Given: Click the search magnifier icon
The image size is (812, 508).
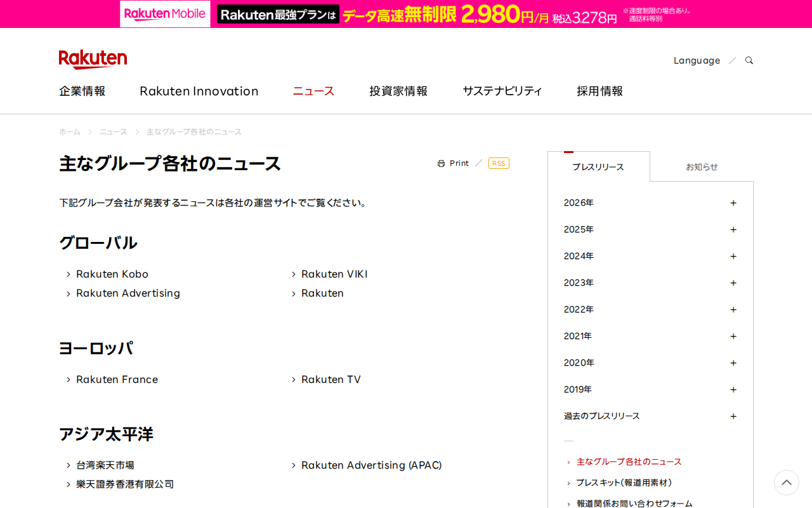Looking at the screenshot, I should click(749, 60).
